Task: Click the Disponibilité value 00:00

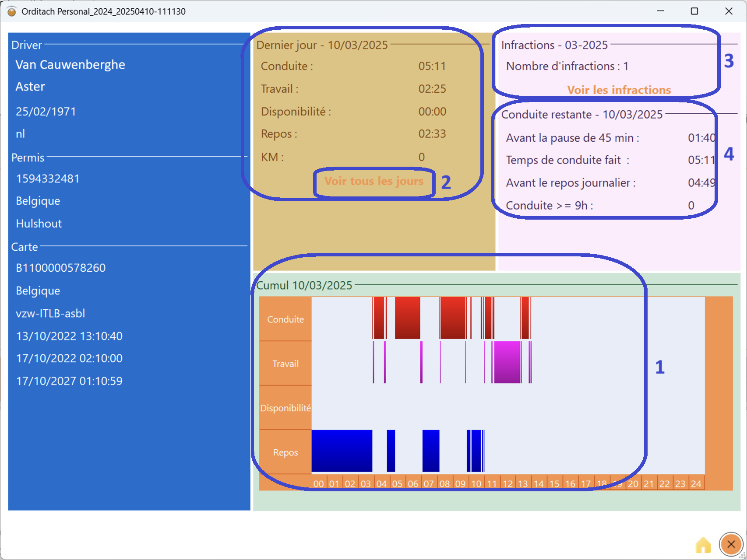Action: pyautogui.click(x=432, y=112)
